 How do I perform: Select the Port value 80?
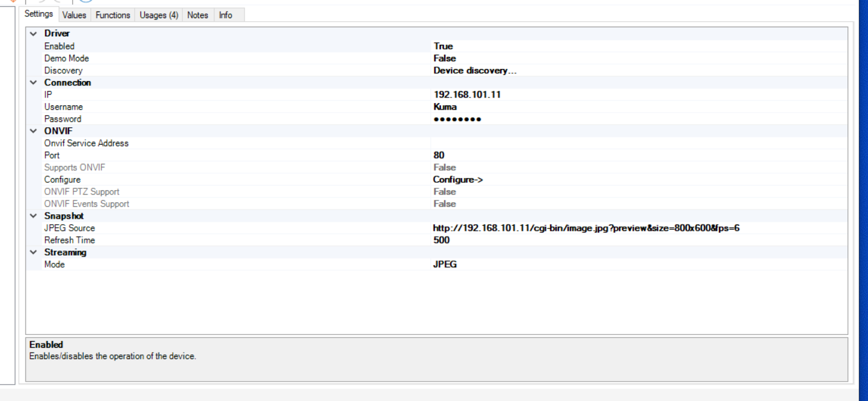(x=439, y=155)
